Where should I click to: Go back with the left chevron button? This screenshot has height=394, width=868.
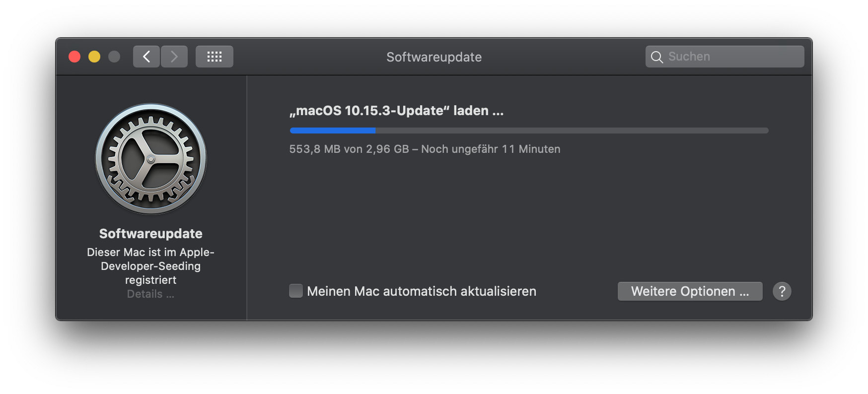tap(146, 57)
